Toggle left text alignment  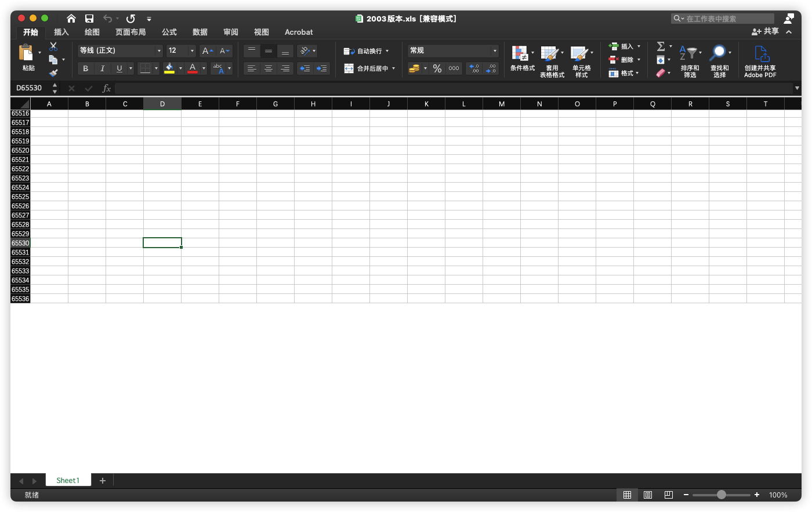coord(252,68)
